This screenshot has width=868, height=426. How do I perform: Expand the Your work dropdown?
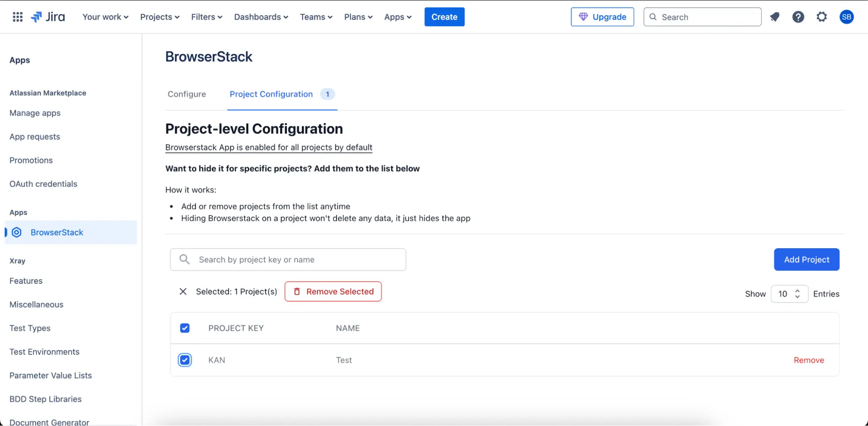(105, 17)
